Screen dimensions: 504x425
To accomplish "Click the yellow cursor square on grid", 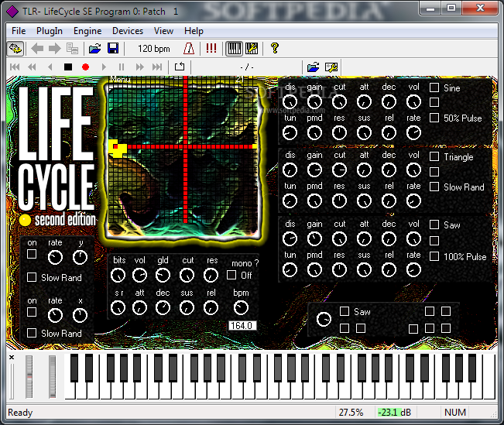I will [x=116, y=147].
